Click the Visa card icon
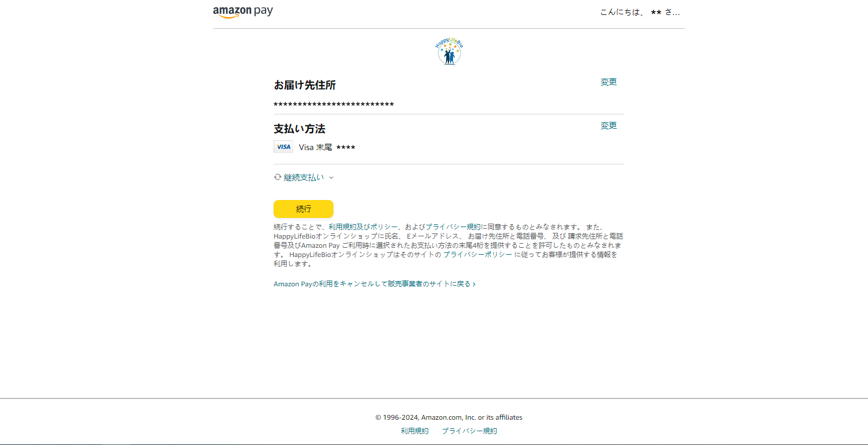 283,147
